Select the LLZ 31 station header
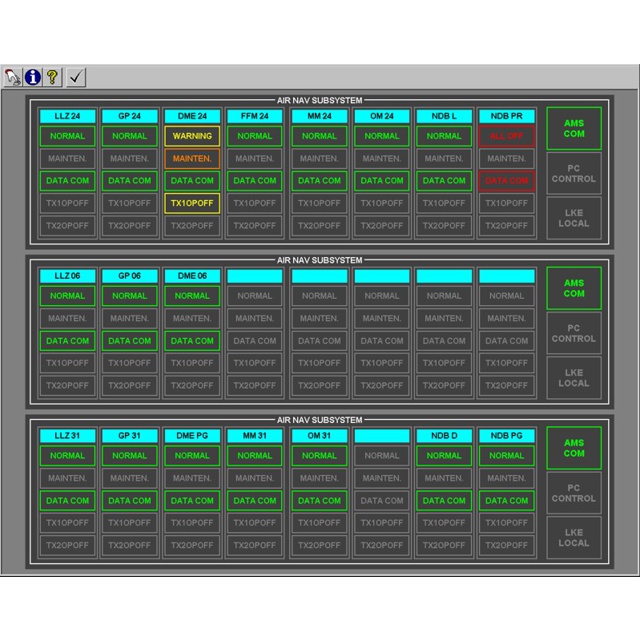 [x=67, y=436]
